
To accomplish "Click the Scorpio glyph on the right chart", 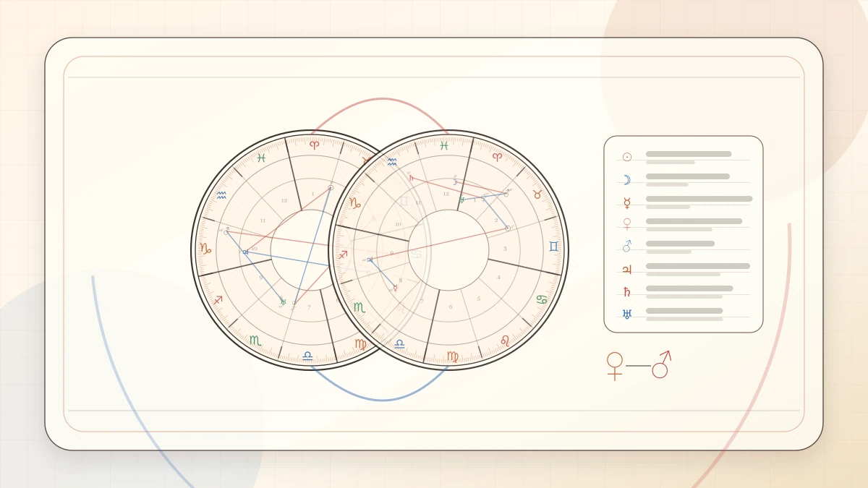I will 359,307.
